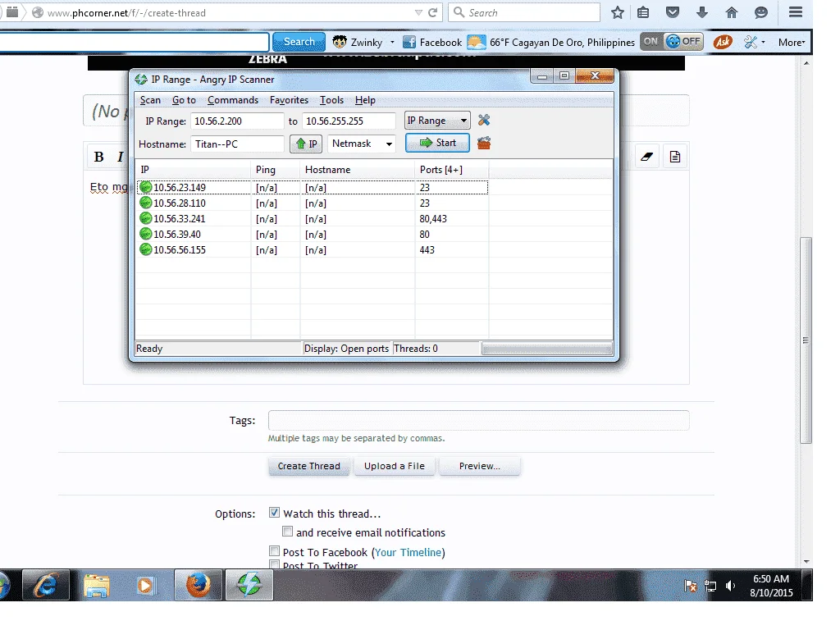Select row 10.56.23.149
Viewport: 840px width, 630px height.
coord(313,188)
